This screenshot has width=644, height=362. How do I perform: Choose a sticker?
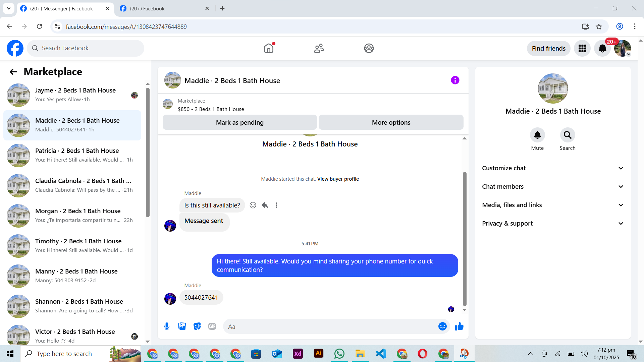point(197,326)
